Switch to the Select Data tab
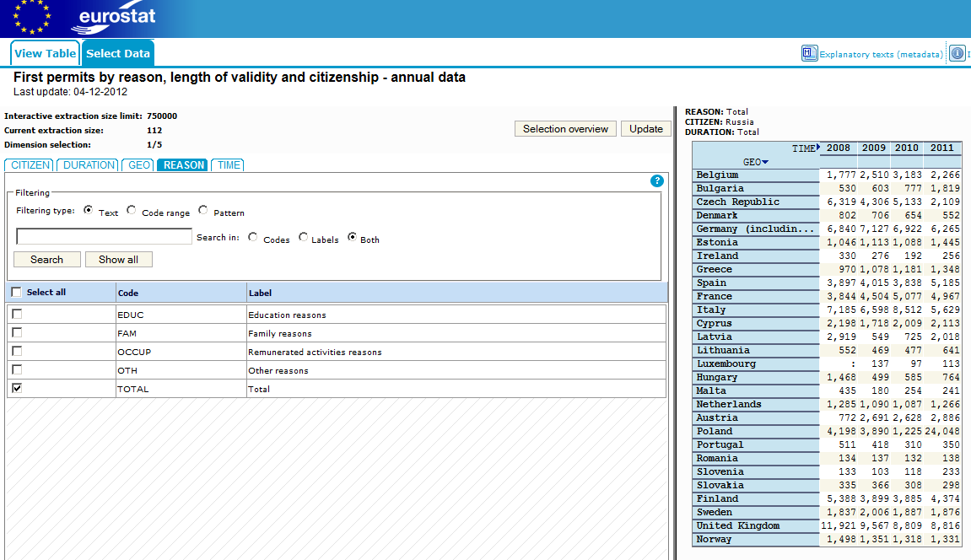This screenshot has width=971, height=560. click(x=117, y=53)
